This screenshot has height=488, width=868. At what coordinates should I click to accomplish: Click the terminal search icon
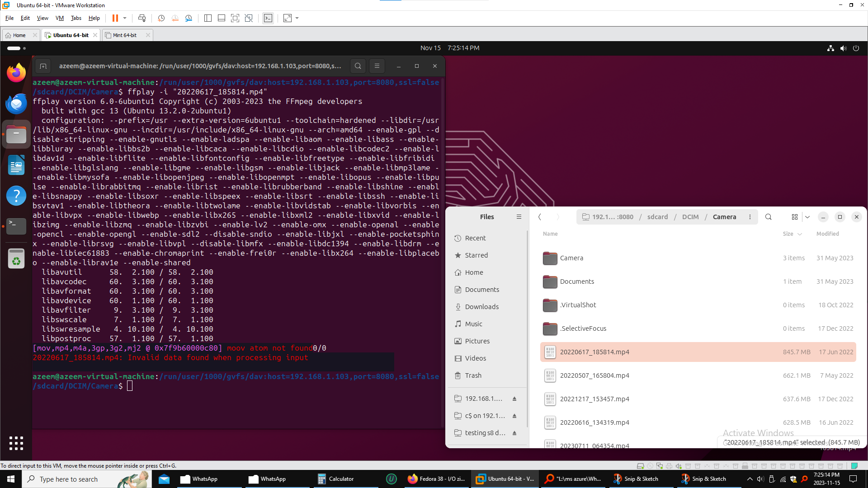(358, 66)
